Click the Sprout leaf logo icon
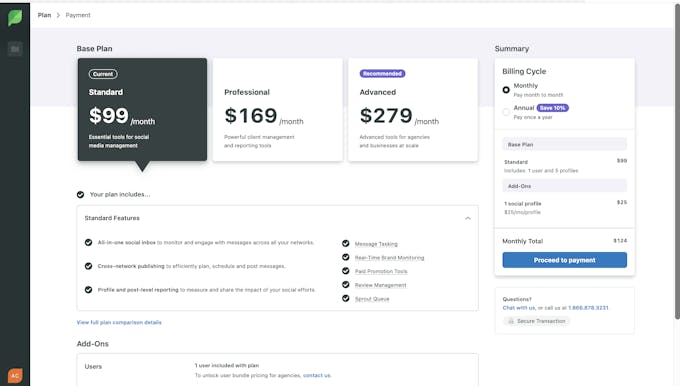Viewport: 680px width, 386px height. coord(15,18)
